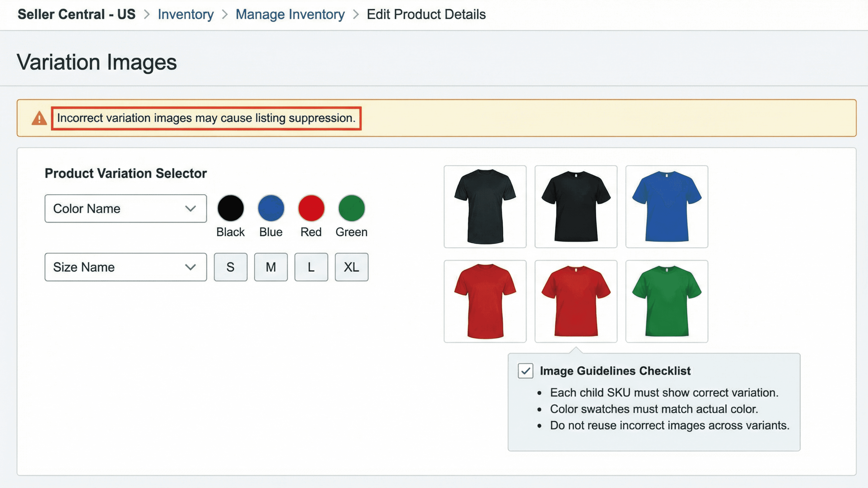Viewport: 868px width, 488px height.
Task: Choose size M button
Action: point(271,267)
